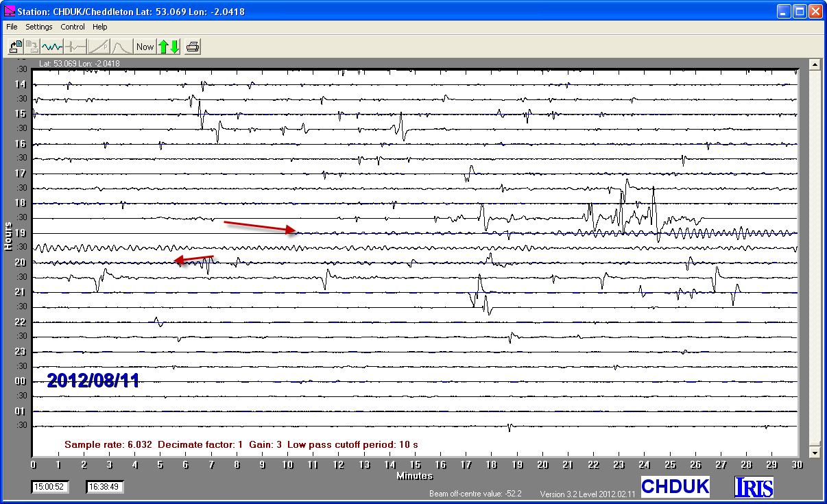The image size is (827, 504).
Task: Click the hour 22 label on axis
Action: (x=21, y=322)
